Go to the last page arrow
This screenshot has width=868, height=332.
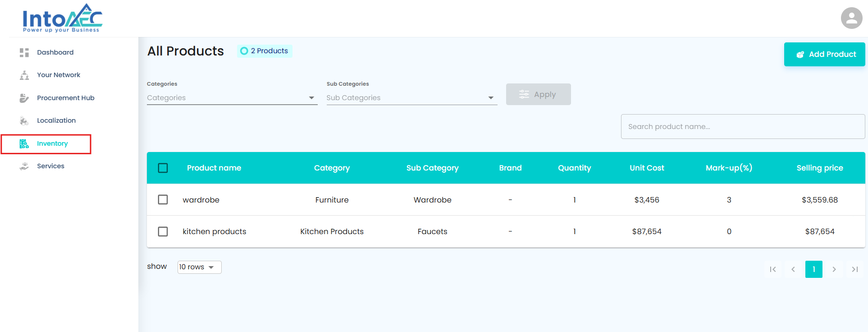854,269
